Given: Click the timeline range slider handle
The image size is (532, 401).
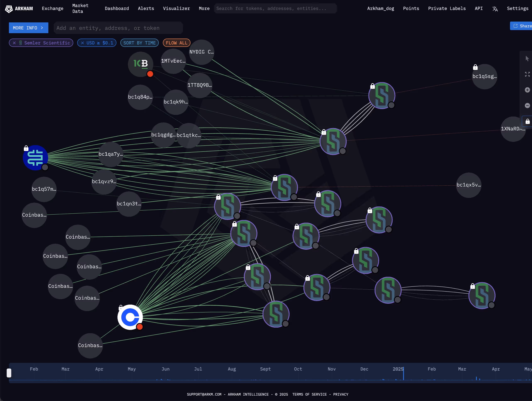Looking at the screenshot, I should click(9, 373).
